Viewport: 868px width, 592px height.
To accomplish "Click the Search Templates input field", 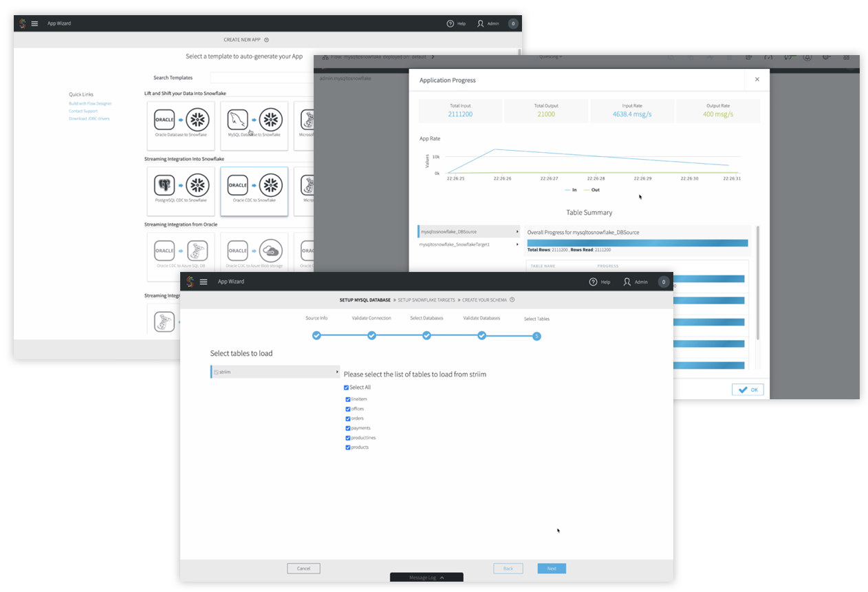I will pyautogui.click(x=261, y=78).
